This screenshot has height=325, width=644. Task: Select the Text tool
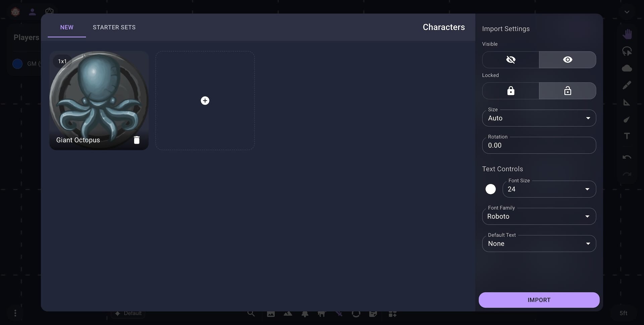pos(627,136)
